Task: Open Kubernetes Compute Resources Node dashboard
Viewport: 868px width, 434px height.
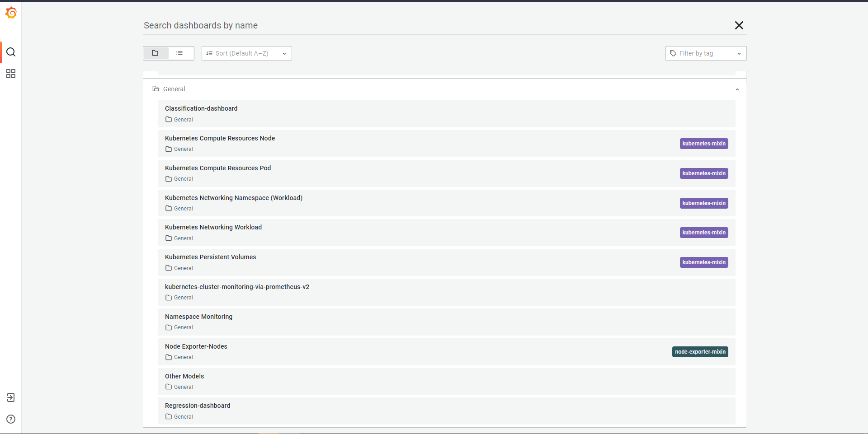Action: coord(447,144)
